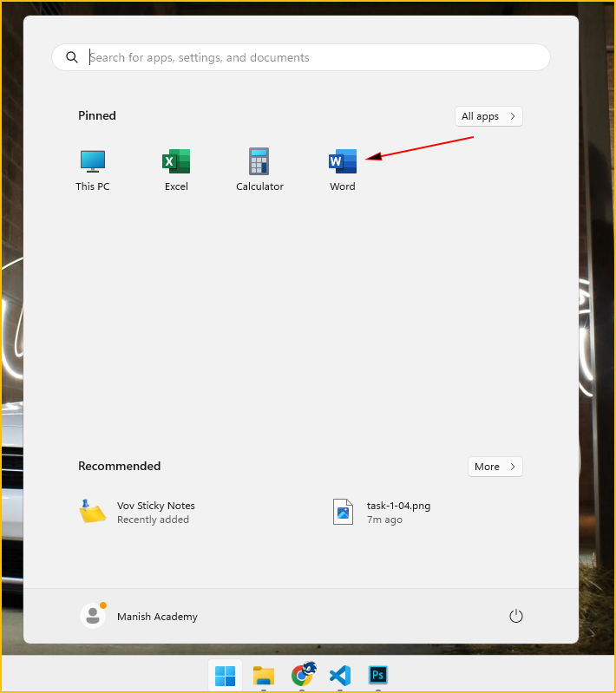The image size is (616, 693).
Task: Click the task-1-04.png image file thumbnail
Action: tap(344, 512)
